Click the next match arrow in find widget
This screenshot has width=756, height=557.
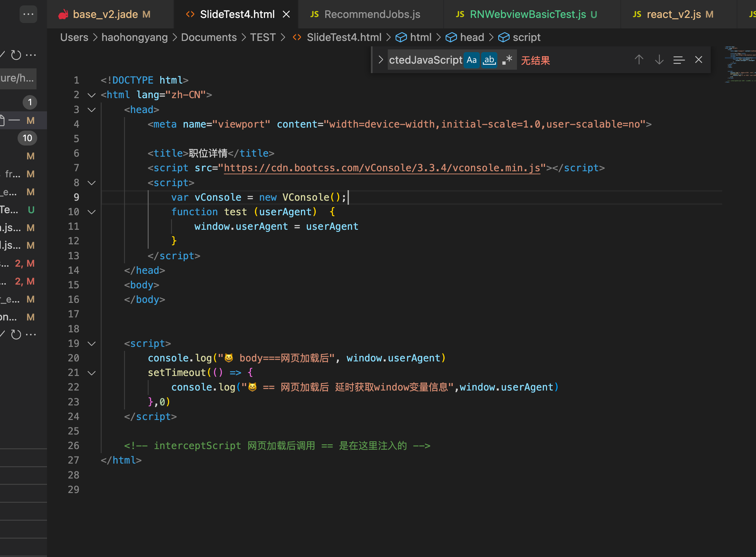[x=659, y=60]
